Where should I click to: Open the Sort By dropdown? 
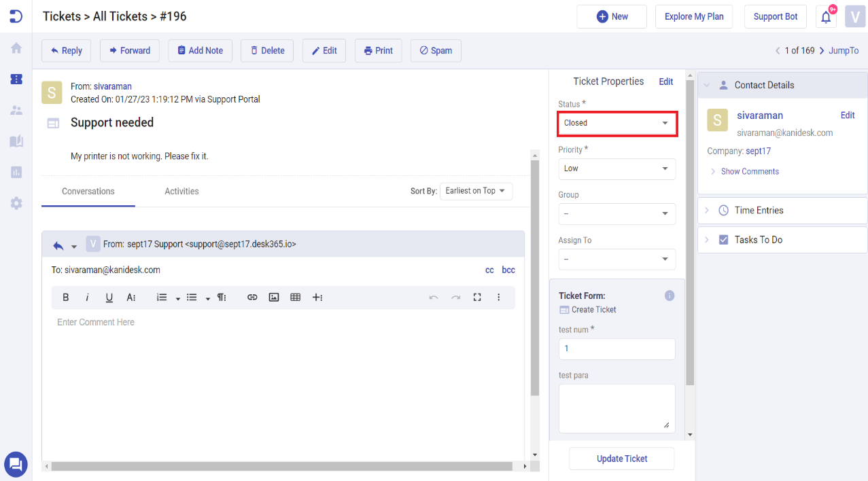pos(475,191)
